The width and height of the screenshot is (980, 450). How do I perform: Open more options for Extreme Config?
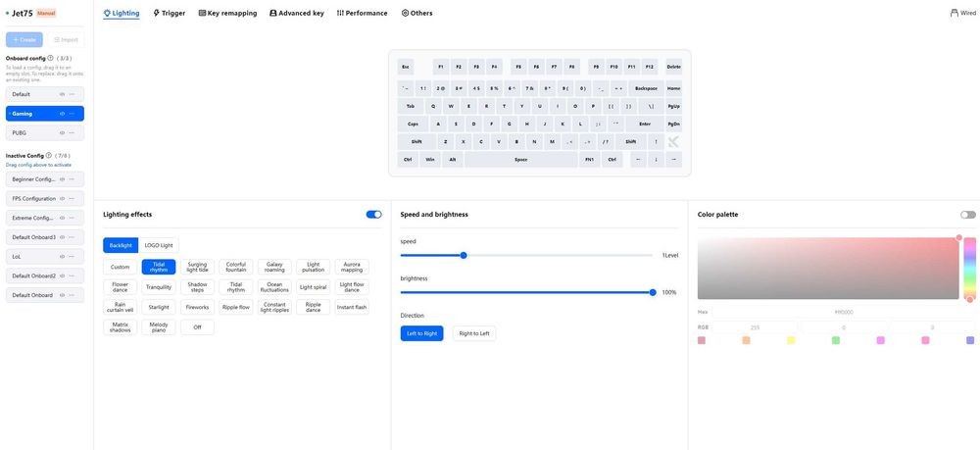(72, 218)
